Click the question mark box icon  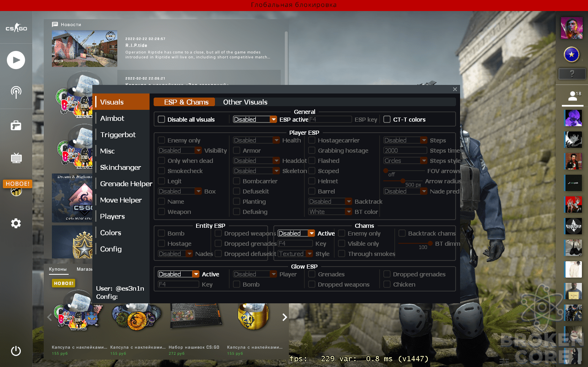(x=572, y=74)
